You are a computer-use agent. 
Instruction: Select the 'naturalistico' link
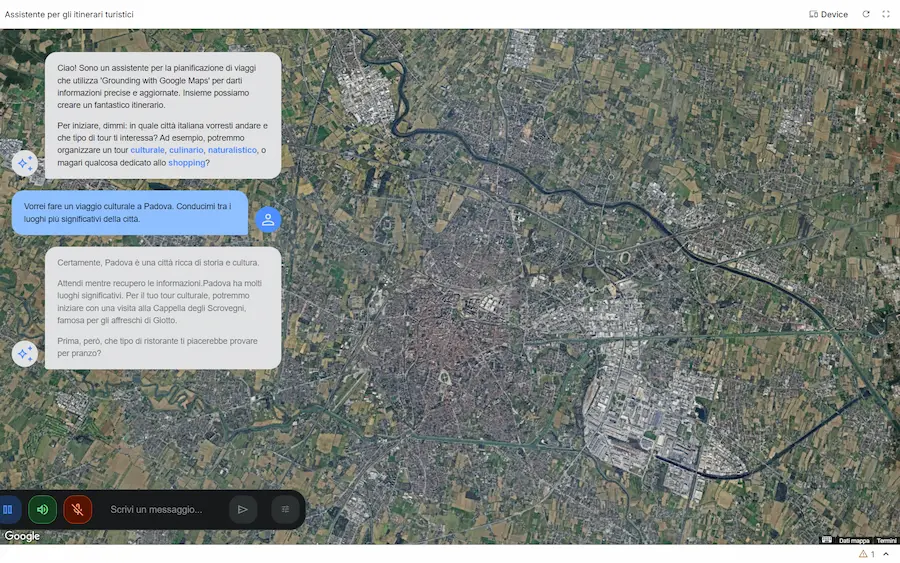pos(232,150)
